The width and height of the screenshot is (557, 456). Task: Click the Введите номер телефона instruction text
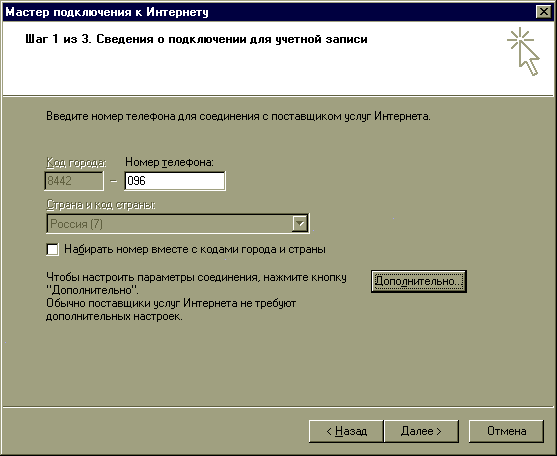point(238,116)
